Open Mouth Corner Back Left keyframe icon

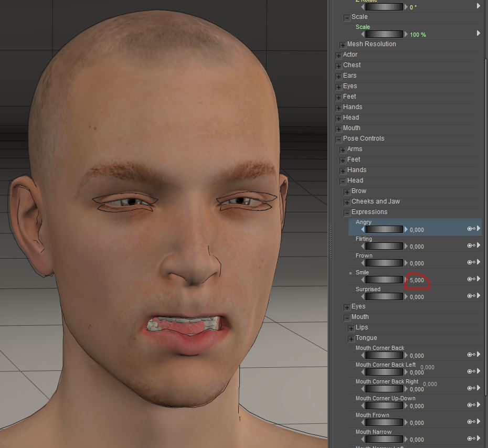click(x=471, y=372)
